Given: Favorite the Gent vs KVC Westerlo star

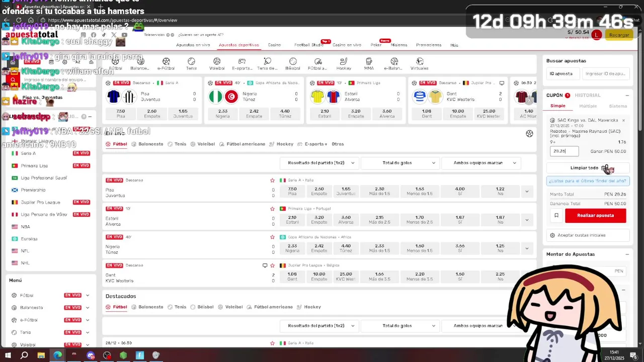Looking at the screenshot, I should 272,265.
